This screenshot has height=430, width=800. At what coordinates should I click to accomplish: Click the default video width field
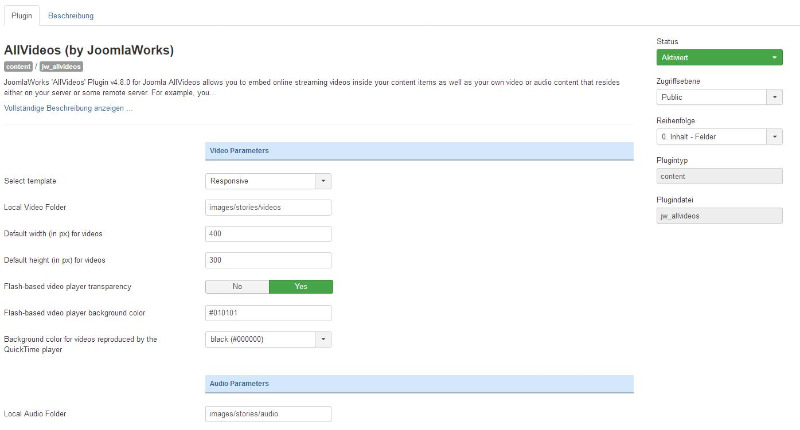click(268, 234)
